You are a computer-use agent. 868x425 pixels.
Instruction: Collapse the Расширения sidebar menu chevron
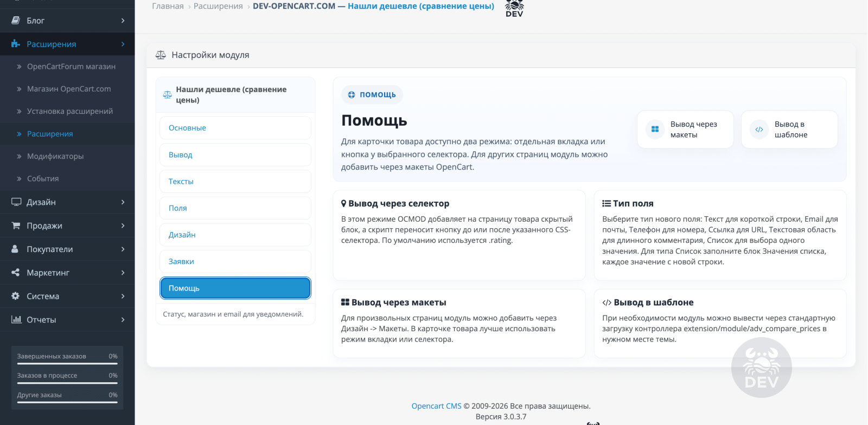coord(123,44)
